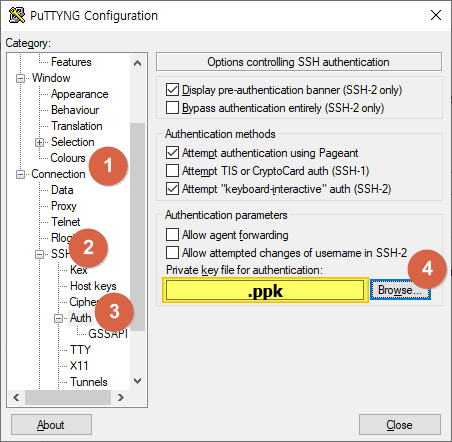Click the horizontal scrollbar thumb in tree
The image size is (452, 442).
(x=68, y=397)
